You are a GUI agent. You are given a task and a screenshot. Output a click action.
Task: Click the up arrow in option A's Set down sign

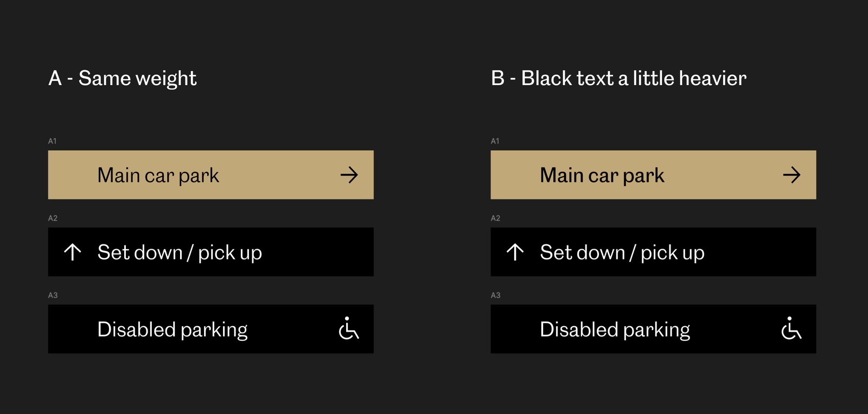(73, 252)
